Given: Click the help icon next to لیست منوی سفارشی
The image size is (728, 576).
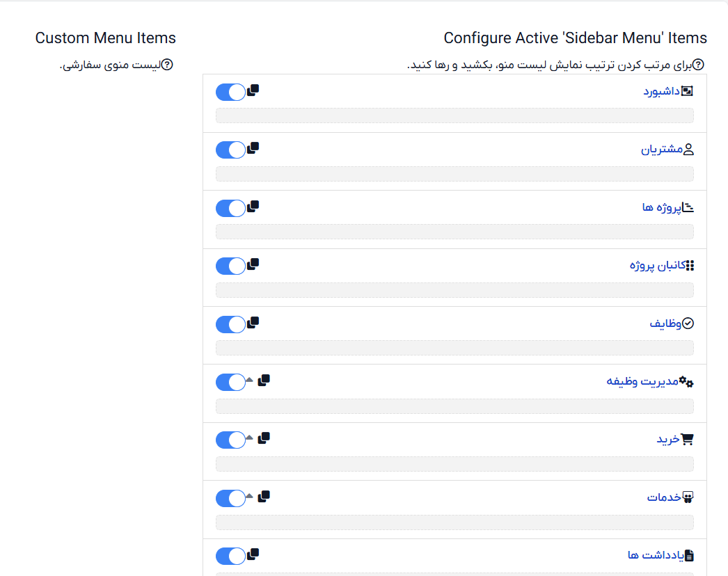Looking at the screenshot, I should [167, 65].
